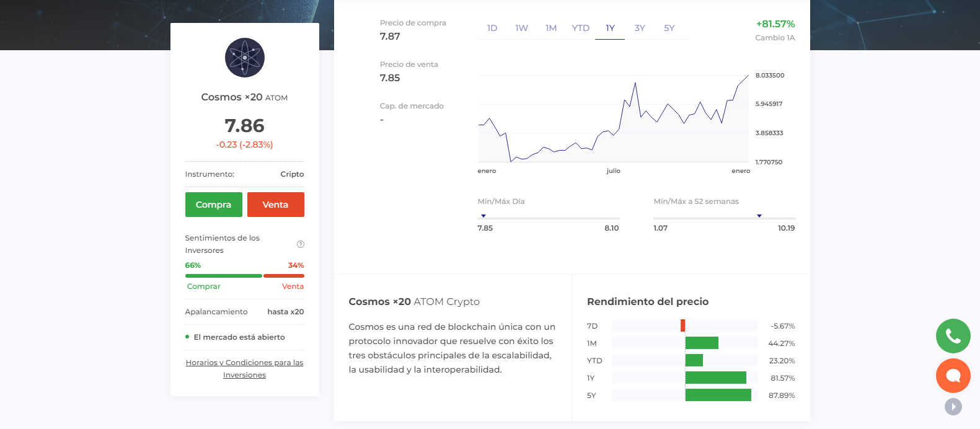
Task: Click the change value -0.23 (-2.83%)
Action: [245, 144]
